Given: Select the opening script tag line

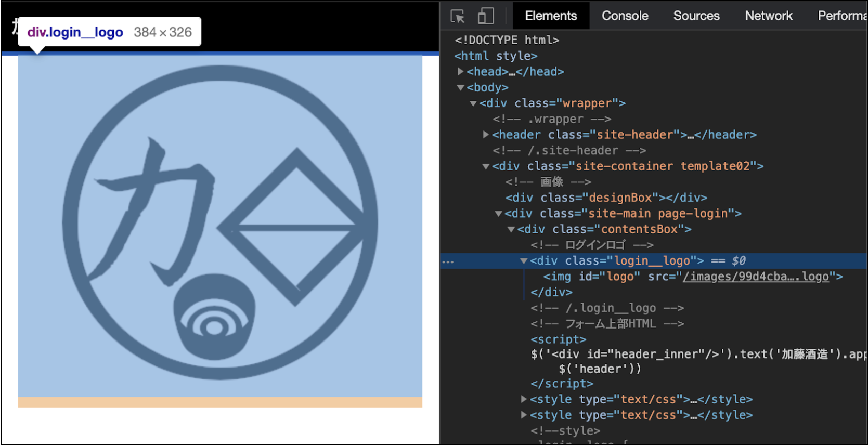Looking at the screenshot, I should [559, 339].
